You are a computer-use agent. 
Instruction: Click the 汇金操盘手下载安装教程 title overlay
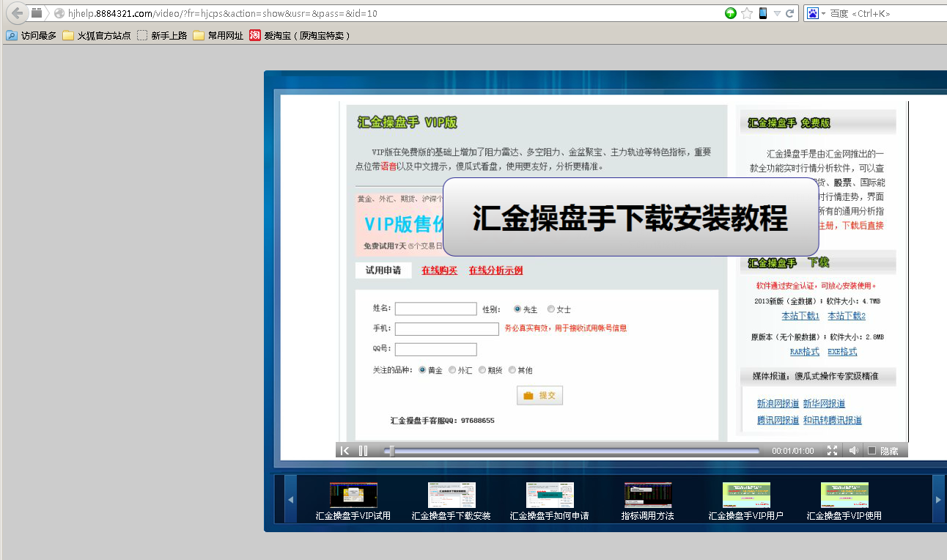630,217
